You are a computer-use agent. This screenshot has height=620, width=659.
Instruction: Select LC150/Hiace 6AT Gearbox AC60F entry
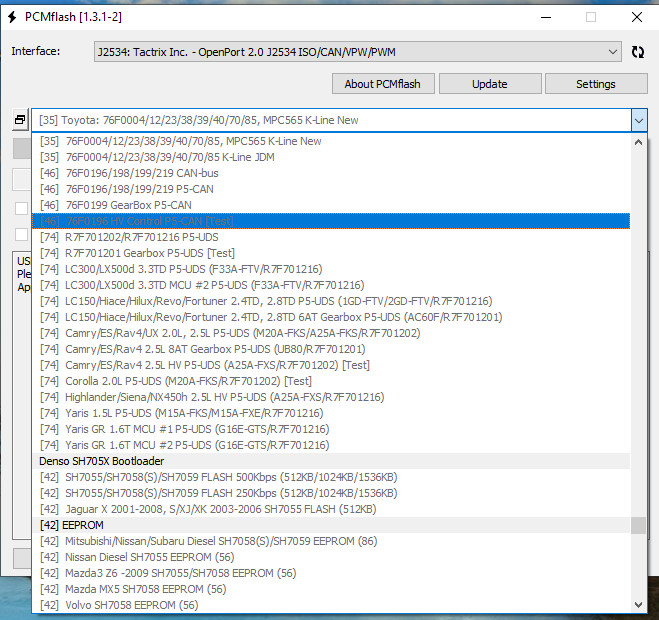(331, 317)
